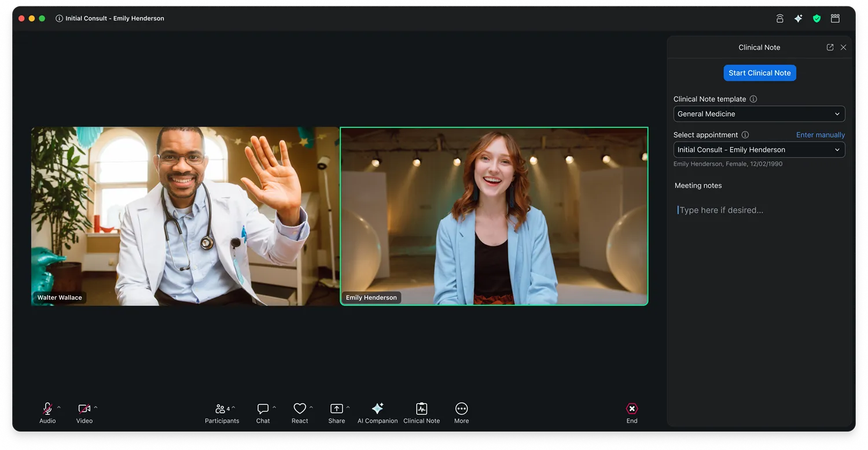This screenshot has height=450, width=868.
Task: Click the React heart icon
Action: point(300,409)
